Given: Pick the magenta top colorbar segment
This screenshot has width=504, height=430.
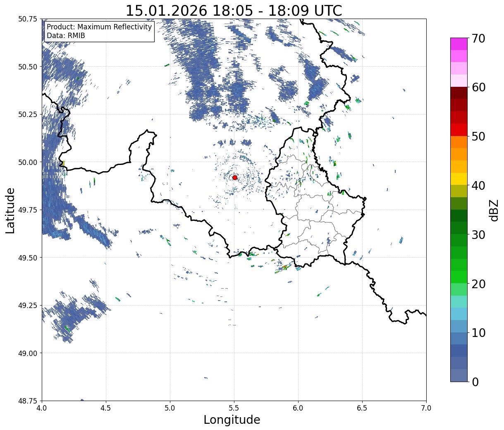Looking at the screenshot, I should [459, 44].
